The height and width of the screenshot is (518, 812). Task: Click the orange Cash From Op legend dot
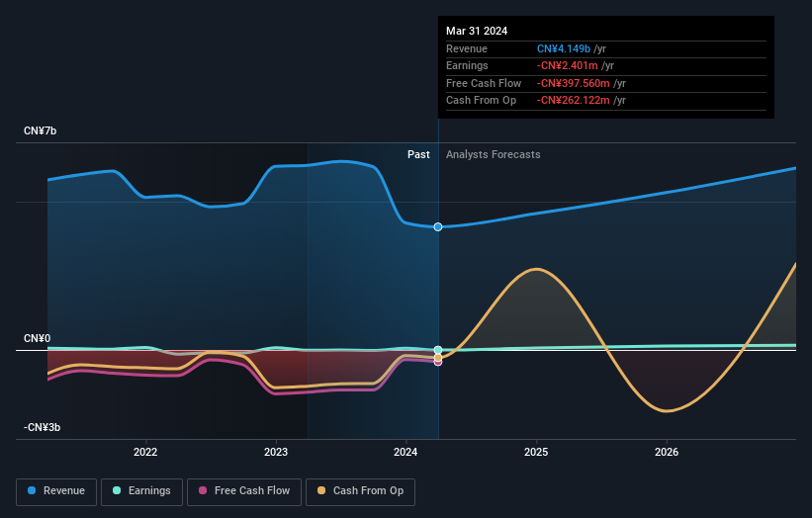[321, 490]
